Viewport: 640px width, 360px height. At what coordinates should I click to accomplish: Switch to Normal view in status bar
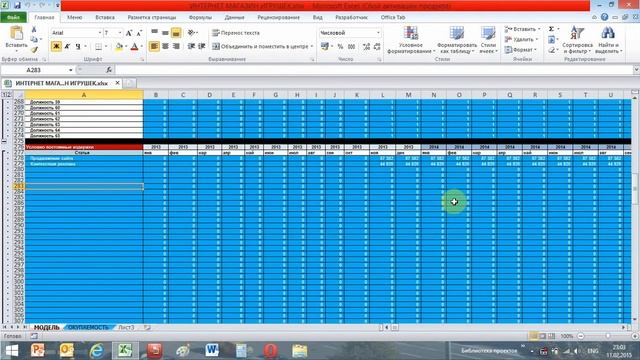click(x=533, y=336)
